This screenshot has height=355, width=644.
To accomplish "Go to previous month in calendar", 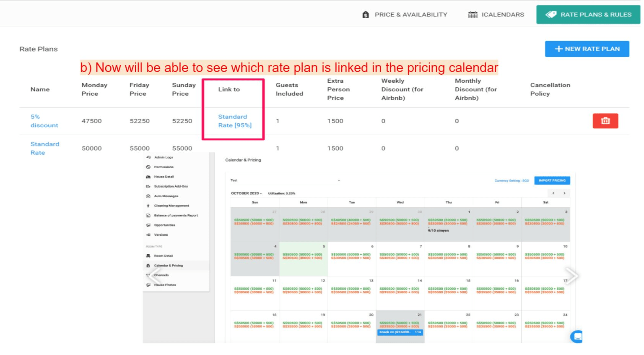I will (553, 193).
